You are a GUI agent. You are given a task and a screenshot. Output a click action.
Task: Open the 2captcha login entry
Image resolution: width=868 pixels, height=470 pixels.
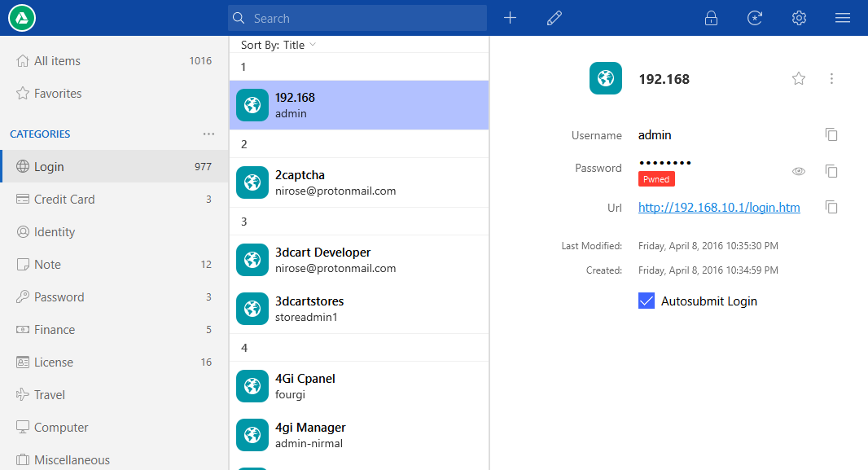coord(359,182)
